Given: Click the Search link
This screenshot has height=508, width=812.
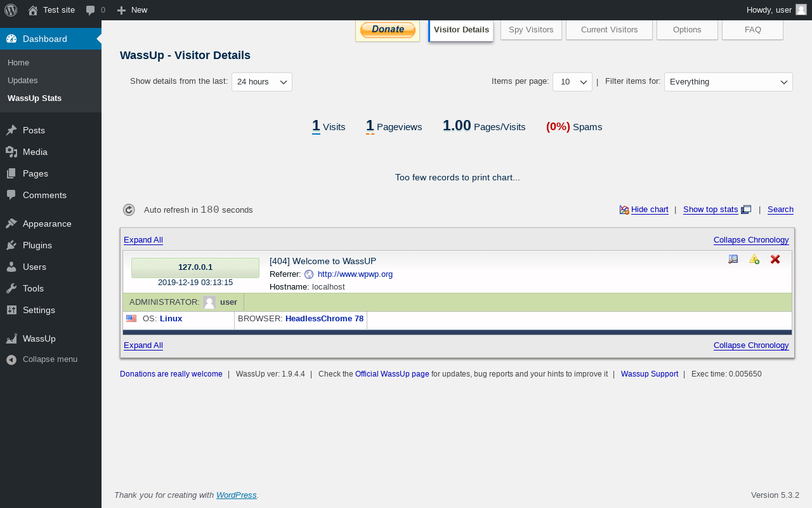Looking at the screenshot, I should (780, 210).
